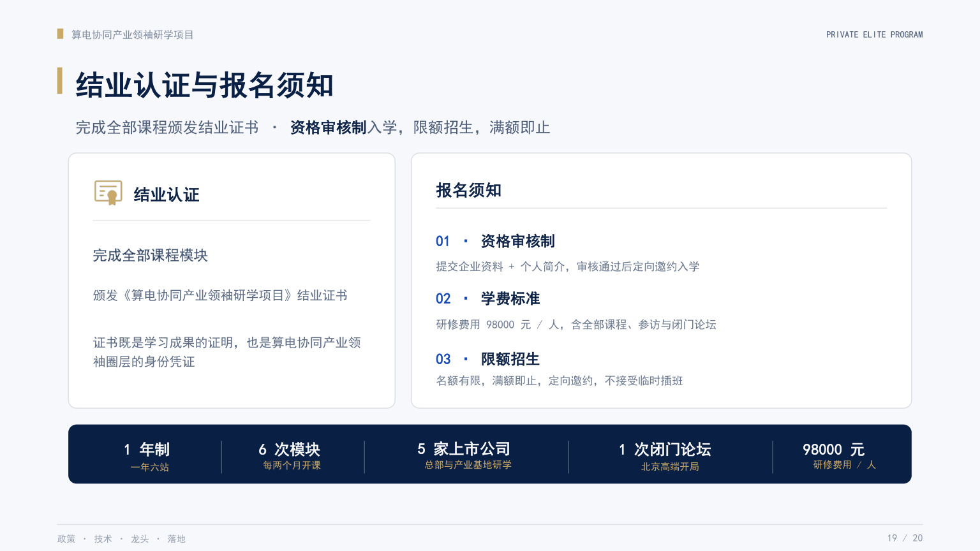Viewport: 980px width, 551px height.
Task: Click the certificate icon beside 结业认证
Action: [x=108, y=193]
